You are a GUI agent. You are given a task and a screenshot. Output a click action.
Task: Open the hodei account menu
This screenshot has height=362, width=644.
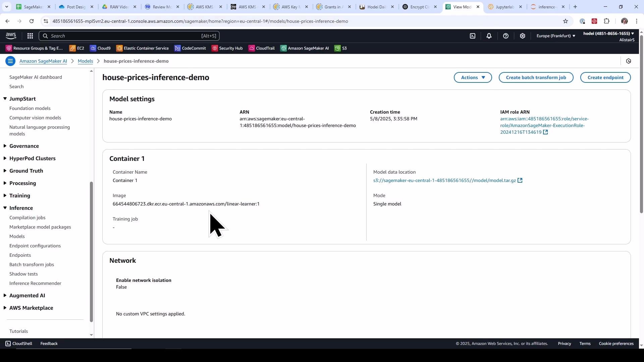click(609, 36)
